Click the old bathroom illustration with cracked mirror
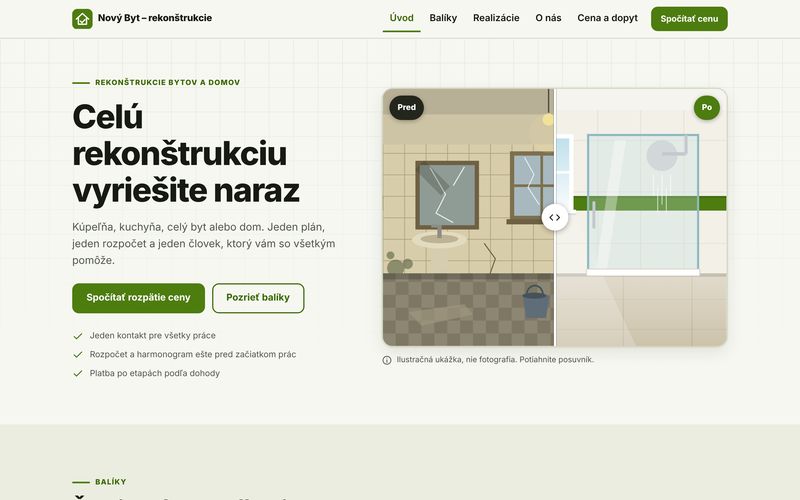The width and height of the screenshot is (800, 500). click(468, 217)
